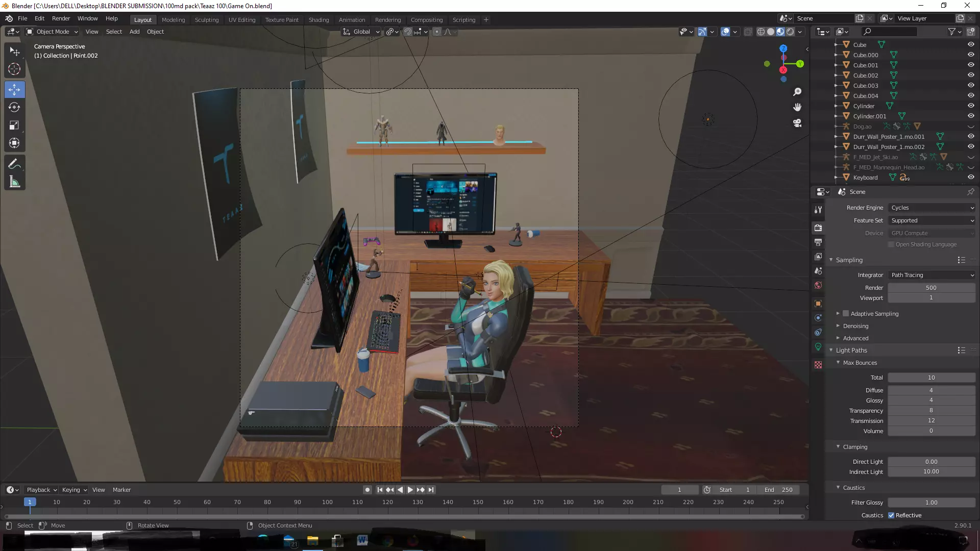Disable Reflective caustics checkbox
Screen dimensions: 980x551
point(891,515)
